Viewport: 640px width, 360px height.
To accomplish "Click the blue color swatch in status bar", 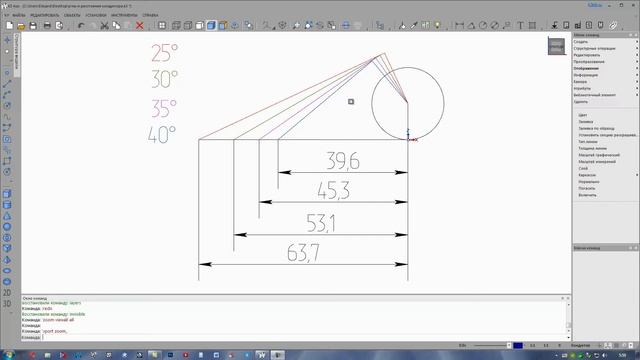I will [x=518, y=345].
